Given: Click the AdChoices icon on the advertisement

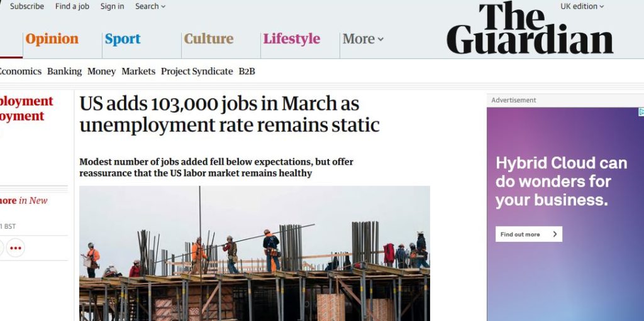Looking at the screenshot, I should (641, 112).
